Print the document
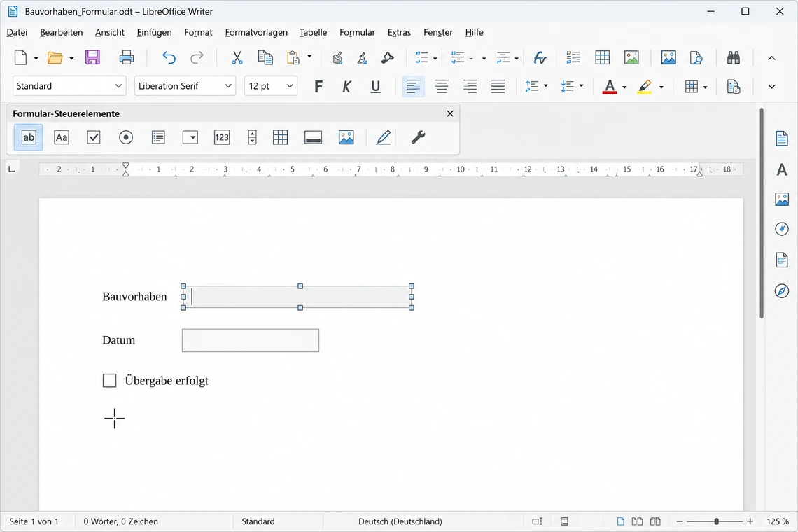The width and height of the screenshot is (798, 532). click(x=127, y=58)
